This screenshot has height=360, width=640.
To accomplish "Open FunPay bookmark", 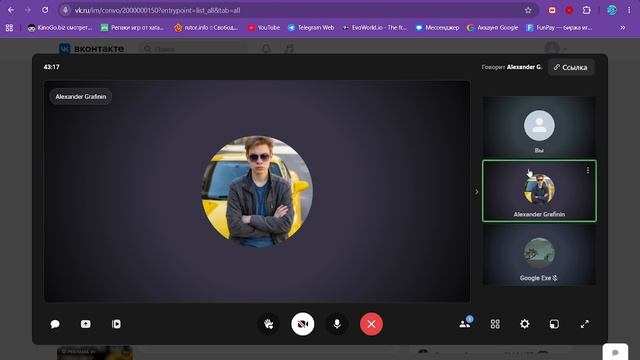I will (x=559, y=28).
